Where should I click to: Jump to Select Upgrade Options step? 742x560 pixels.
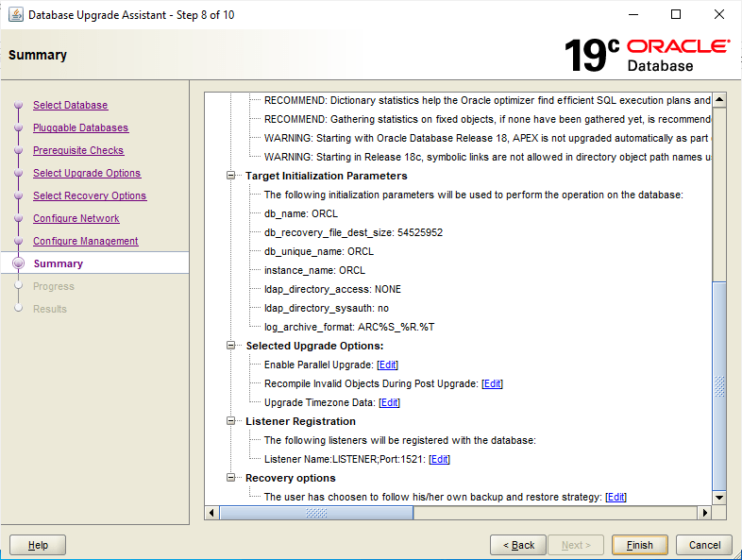click(x=87, y=173)
